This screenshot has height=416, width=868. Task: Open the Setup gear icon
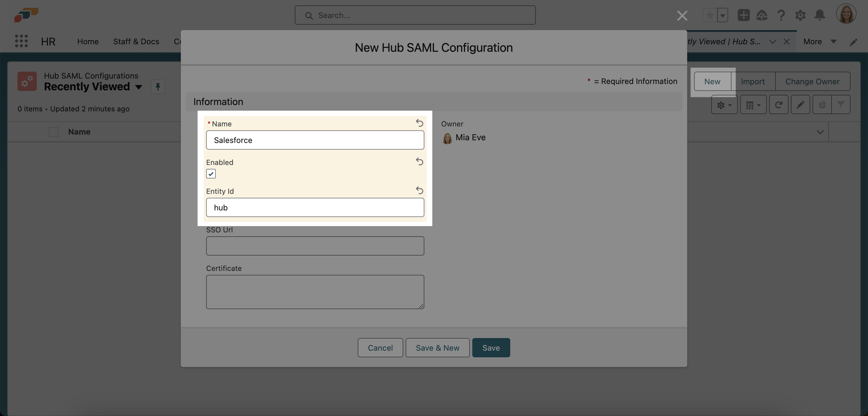tap(800, 15)
